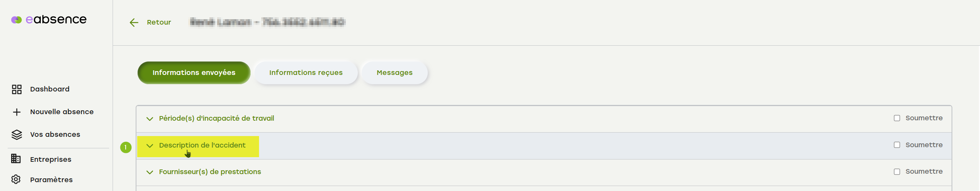980x191 pixels.
Task: Click the Paramètres gear icon
Action: 16,179
